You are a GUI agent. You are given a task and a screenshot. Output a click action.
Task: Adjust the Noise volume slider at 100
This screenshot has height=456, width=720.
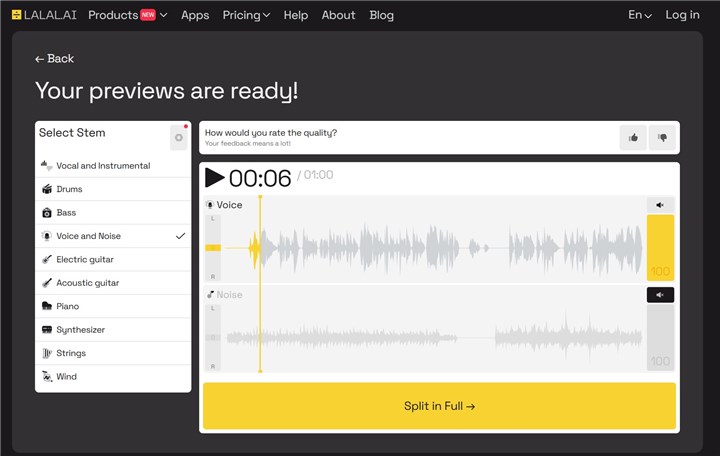pos(660,338)
